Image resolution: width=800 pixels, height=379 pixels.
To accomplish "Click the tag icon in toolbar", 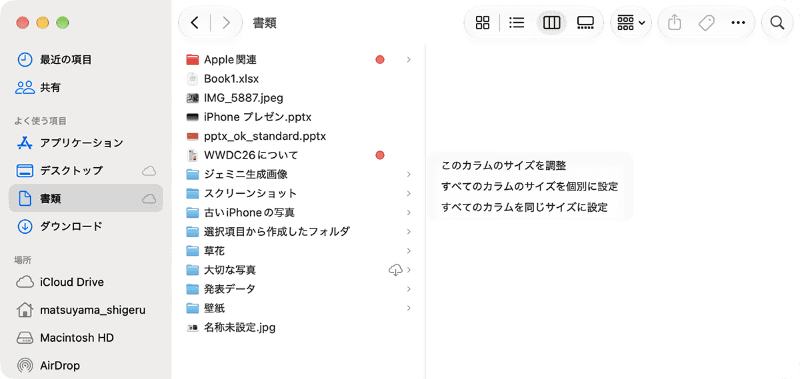I will pyautogui.click(x=706, y=23).
